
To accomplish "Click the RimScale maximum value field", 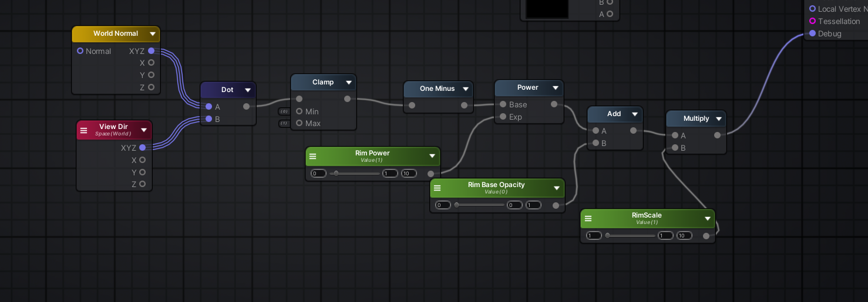I will click(684, 236).
